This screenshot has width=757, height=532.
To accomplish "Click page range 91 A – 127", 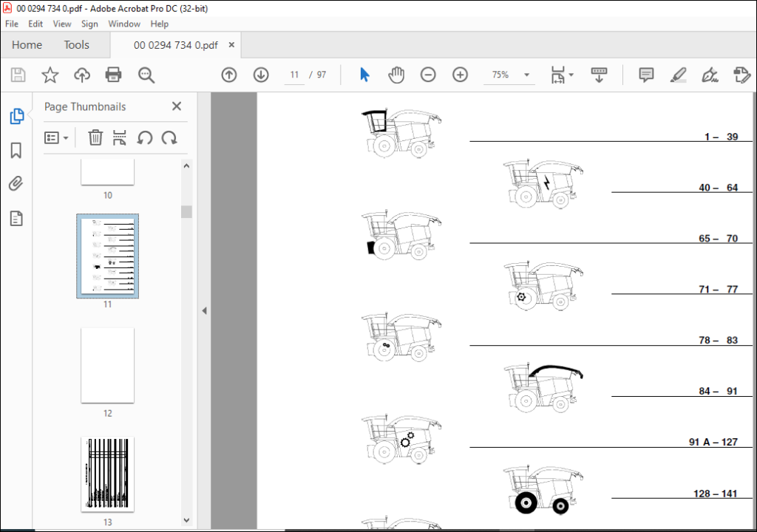I will point(713,442).
